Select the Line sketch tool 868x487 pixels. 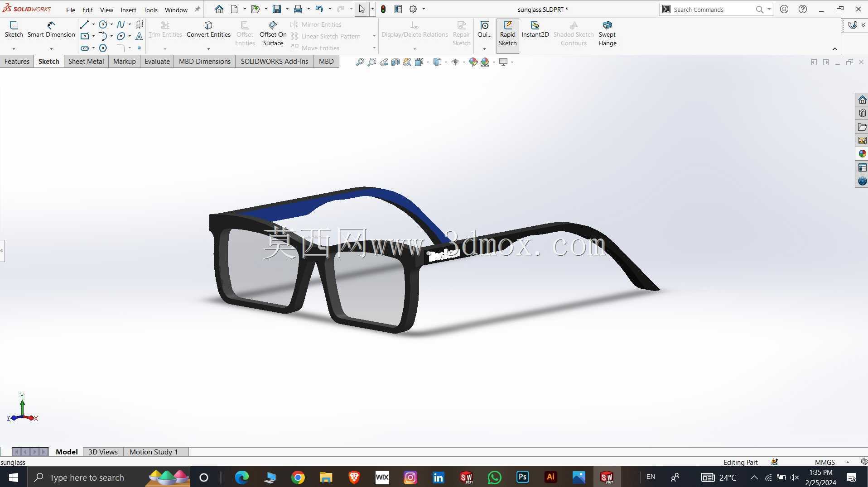click(84, 24)
